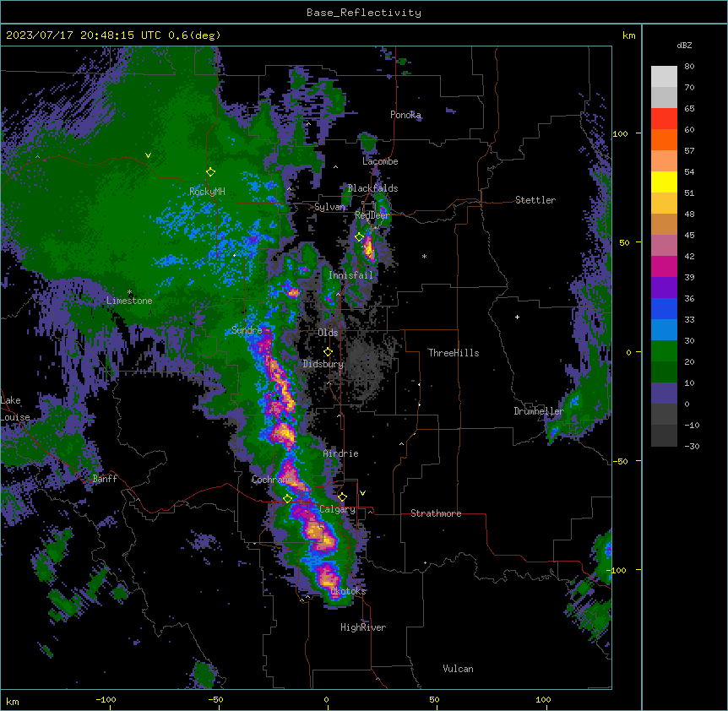The height and width of the screenshot is (711, 728).
Task: Click the Limestone label
Action: [129, 301]
